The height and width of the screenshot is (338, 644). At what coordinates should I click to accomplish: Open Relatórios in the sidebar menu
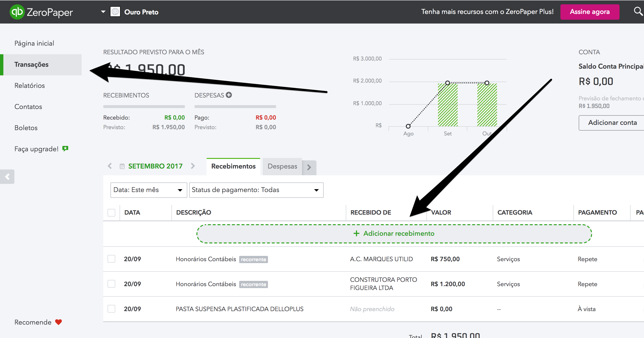pyautogui.click(x=30, y=85)
